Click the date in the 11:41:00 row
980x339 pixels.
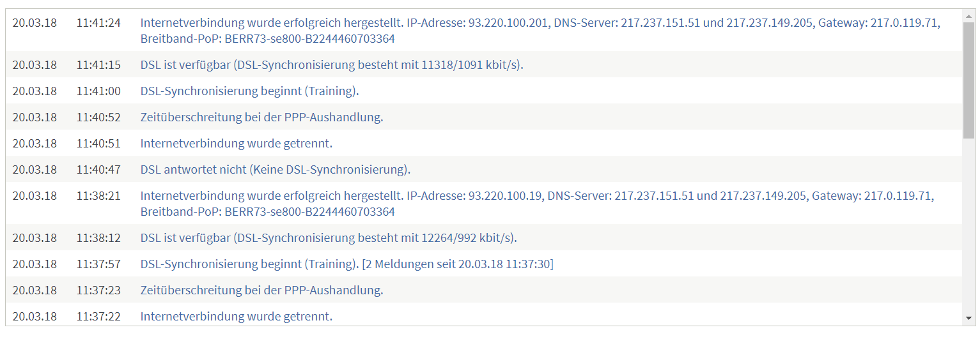pyautogui.click(x=35, y=91)
